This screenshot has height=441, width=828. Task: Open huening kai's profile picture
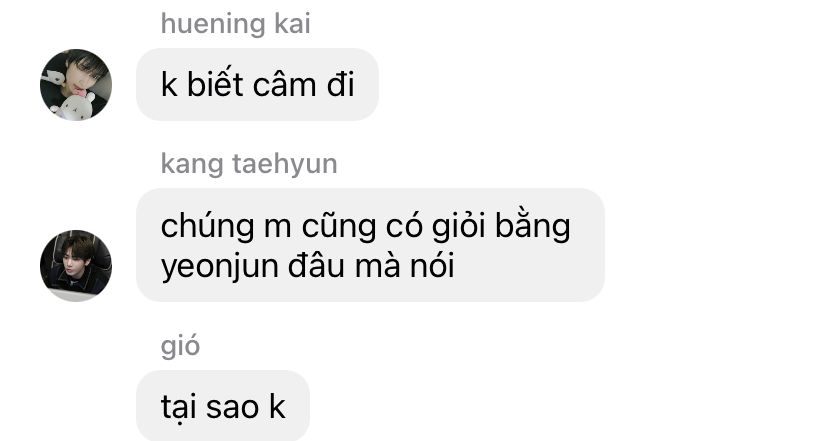(76, 85)
